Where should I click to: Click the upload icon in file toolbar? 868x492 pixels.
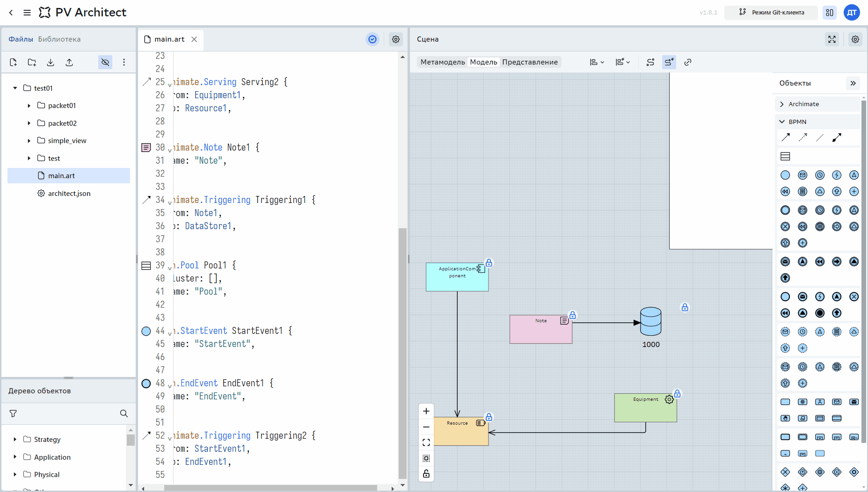click(x=69, y=62)
